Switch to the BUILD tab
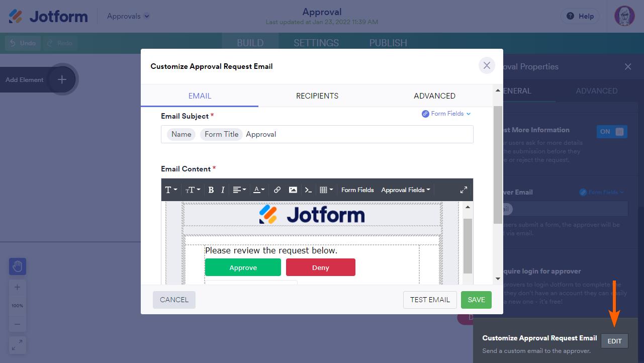Image resolution: width=644 pixels, height=363 pixels. [x=250, y=43]
